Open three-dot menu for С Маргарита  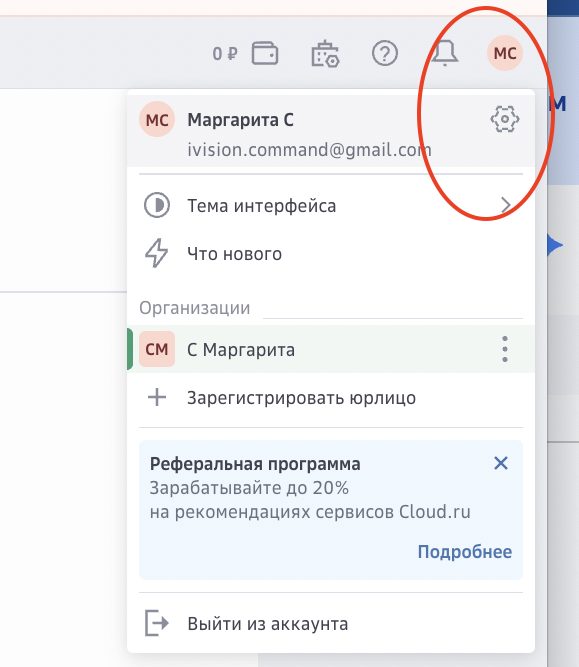[x=505, y=349]
